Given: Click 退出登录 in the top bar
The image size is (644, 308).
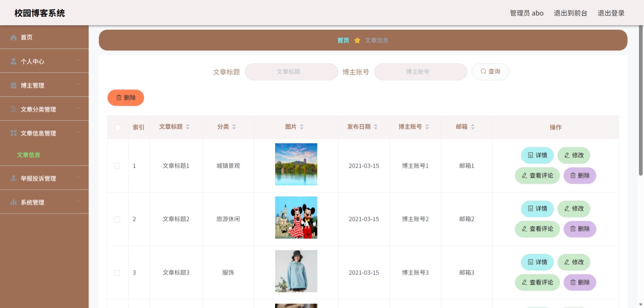Looking at the screenshot, I should tap(611, 13).
